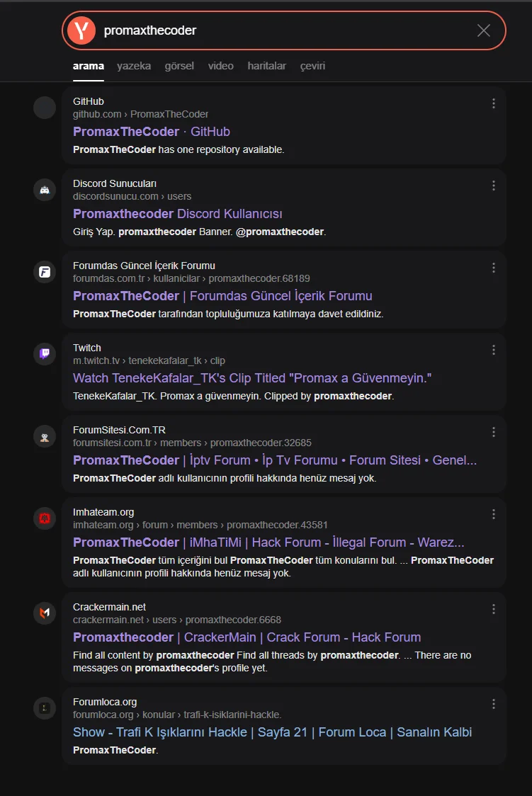Click the Twitch favicon icon
The image size is (532, 796).
click(x=45, y=354)
